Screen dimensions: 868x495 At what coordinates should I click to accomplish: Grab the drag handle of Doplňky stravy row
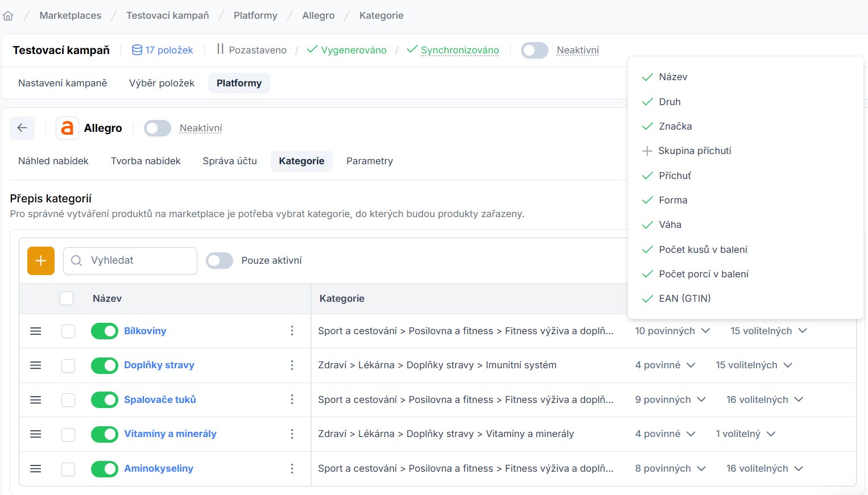(x=36, y=365)
